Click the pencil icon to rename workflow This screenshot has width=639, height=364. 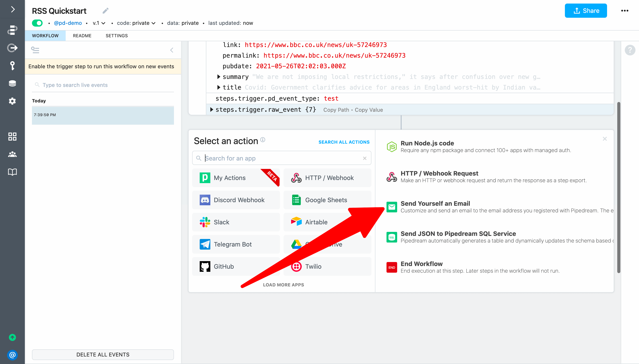(x=105, y=11)
